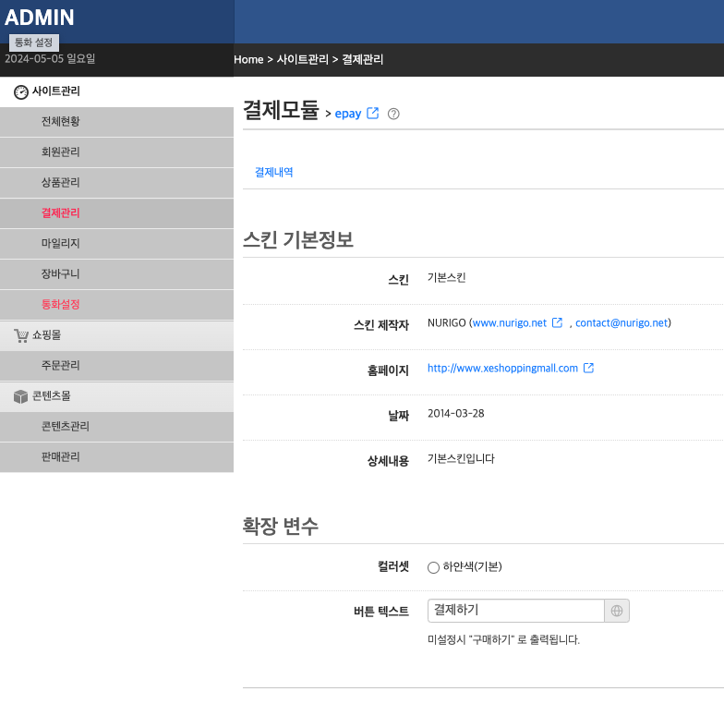
Task: Click the box icon beside 콘텐츠몰
Action: pyautogui.click(x=21, y=396)
